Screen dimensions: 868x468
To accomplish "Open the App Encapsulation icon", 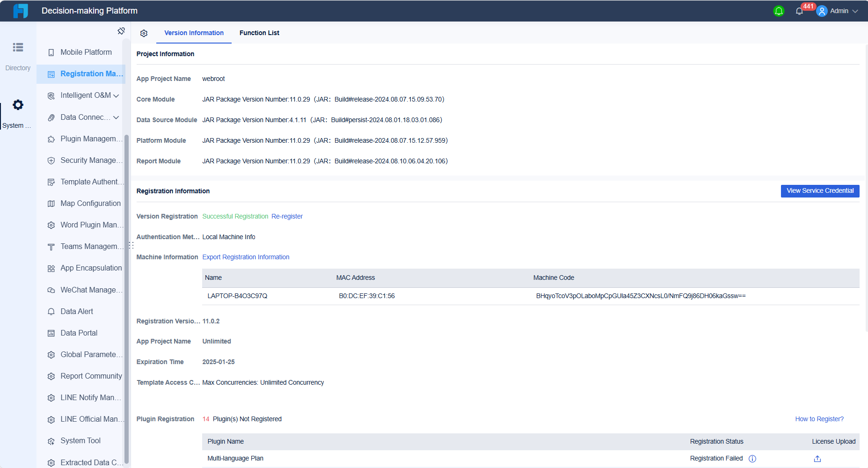I will (x=51, y=268).
